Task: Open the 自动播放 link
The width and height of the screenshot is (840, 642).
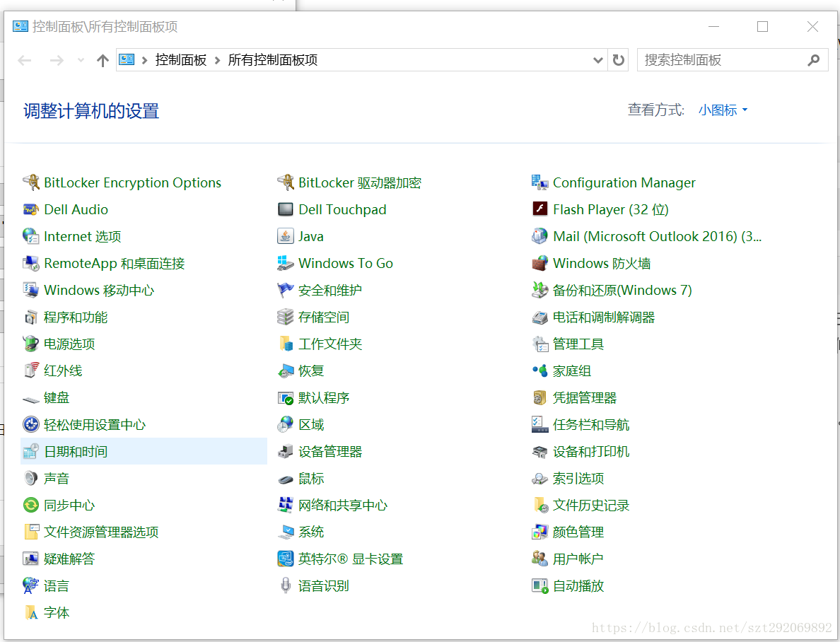Action: coord(578,585)
